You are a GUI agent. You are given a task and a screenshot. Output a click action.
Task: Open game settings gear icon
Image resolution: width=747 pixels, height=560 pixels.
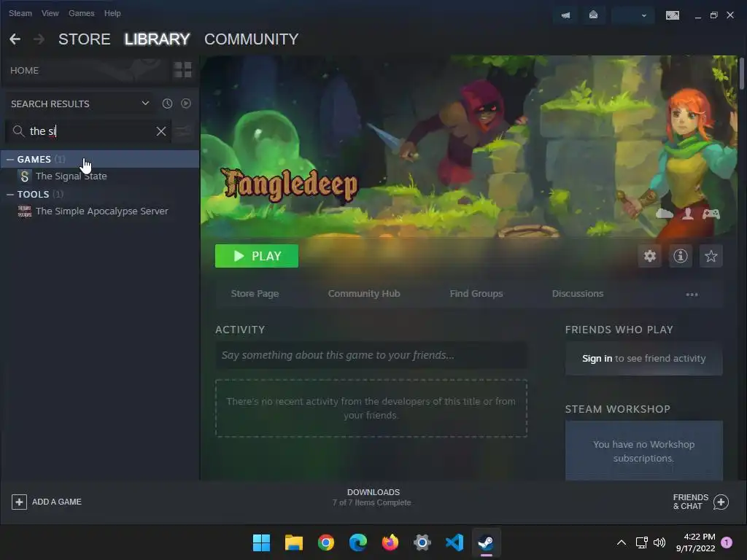pyautogui.click(x=650, y=256)
